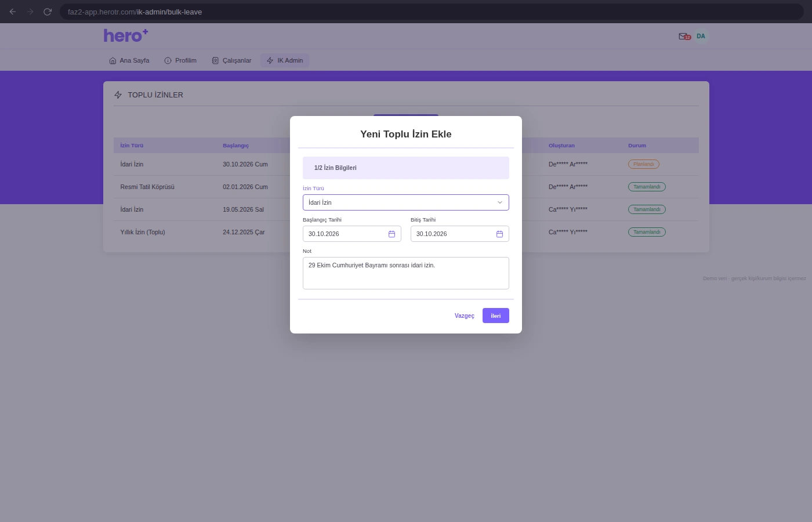Click the browser back arrow

[x=13, y=12]
